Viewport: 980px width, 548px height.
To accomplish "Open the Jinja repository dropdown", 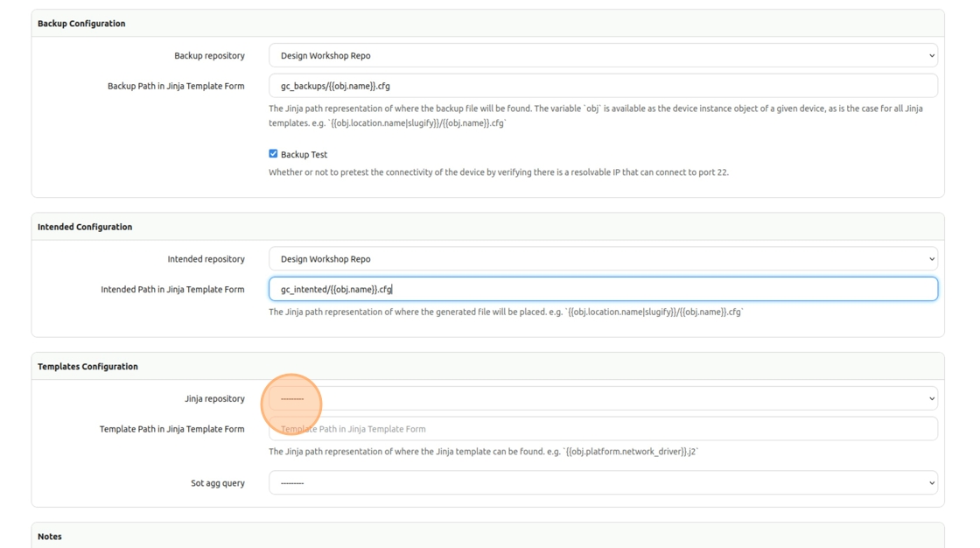I will [603, 398].
